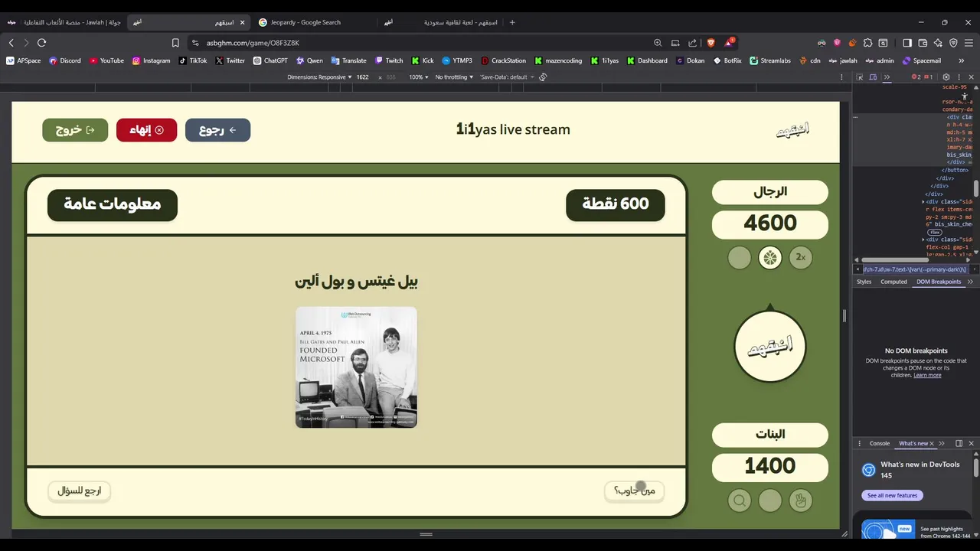Screen dimensions: 980x551
Task: Bookmark this page using the bookmark icon
Action: (175, 43)
